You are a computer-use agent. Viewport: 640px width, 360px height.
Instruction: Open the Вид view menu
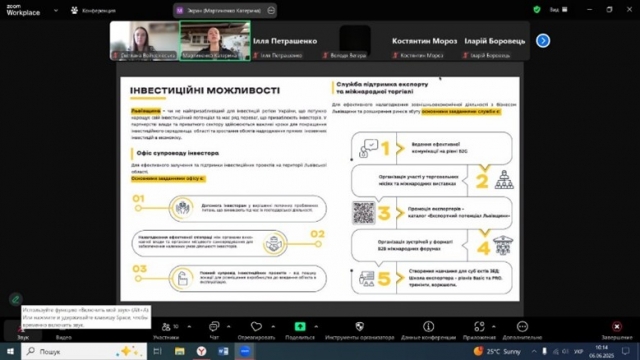pos(559,9)
